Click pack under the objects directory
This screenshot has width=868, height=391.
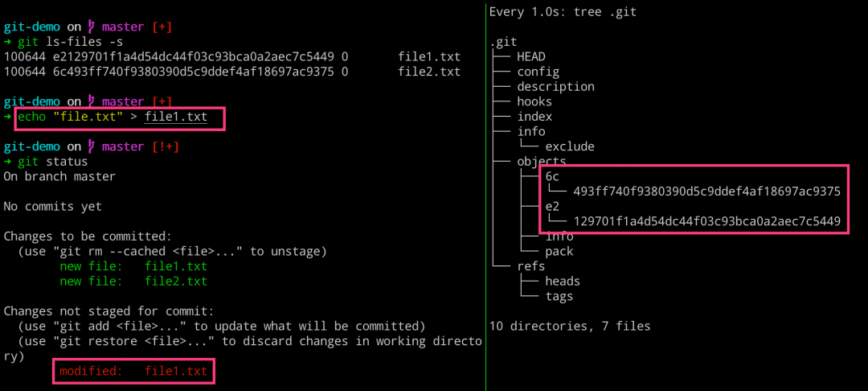[x=559, y=252]
